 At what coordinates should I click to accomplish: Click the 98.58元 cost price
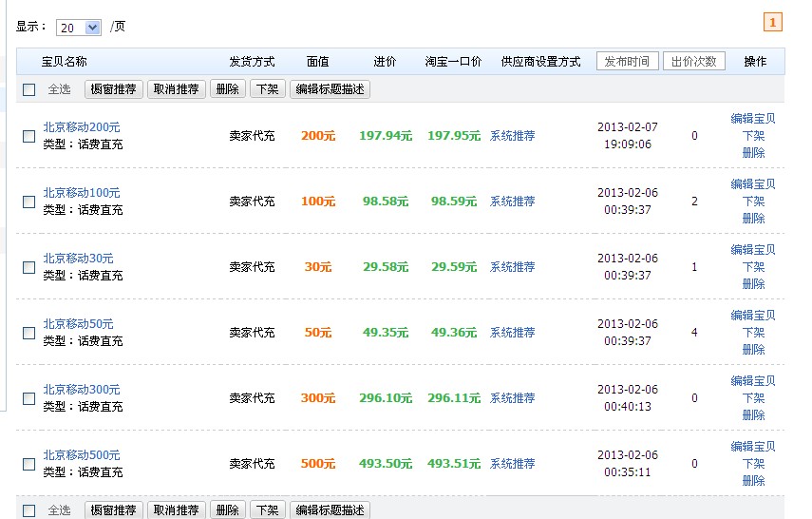click(386, 202)
